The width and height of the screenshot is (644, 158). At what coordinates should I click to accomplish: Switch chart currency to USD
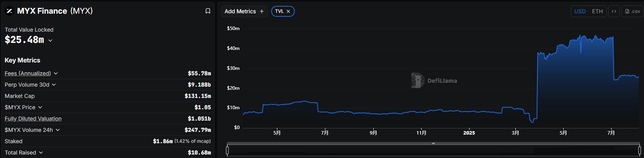580,11
